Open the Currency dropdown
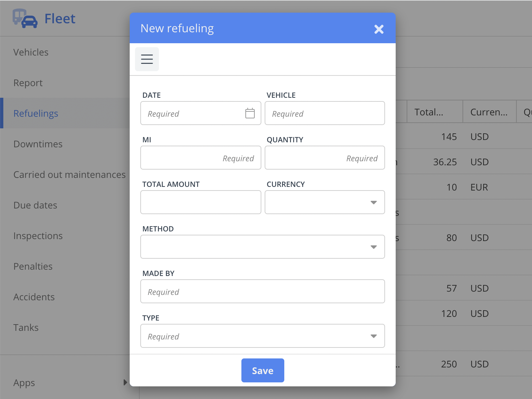Viewport: 532px width, 399px height. pos(325,202)
